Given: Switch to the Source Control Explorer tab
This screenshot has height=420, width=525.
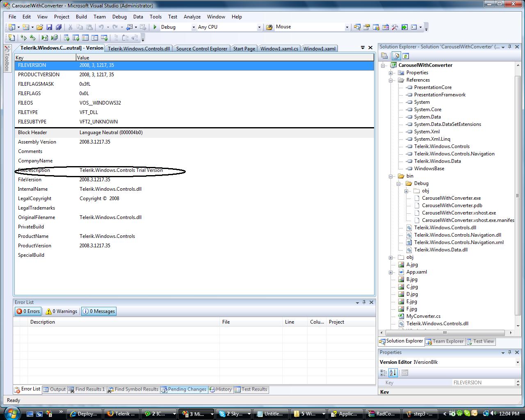Looking at the screenshot, I should [x=201, y=48].
